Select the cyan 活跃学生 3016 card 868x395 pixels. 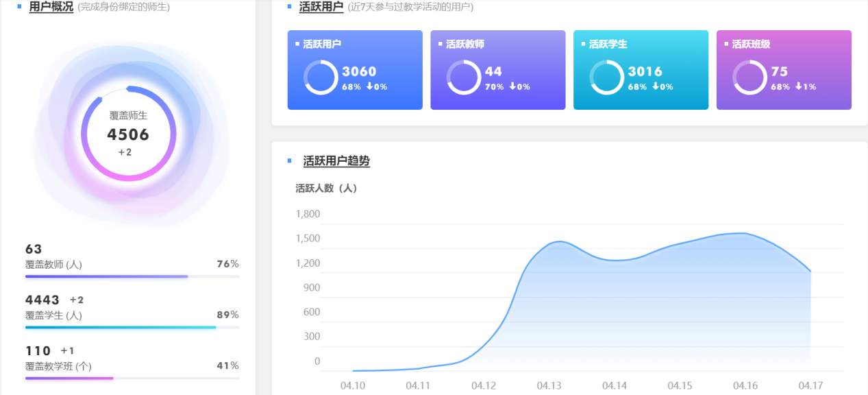click(x=641, y=70)
